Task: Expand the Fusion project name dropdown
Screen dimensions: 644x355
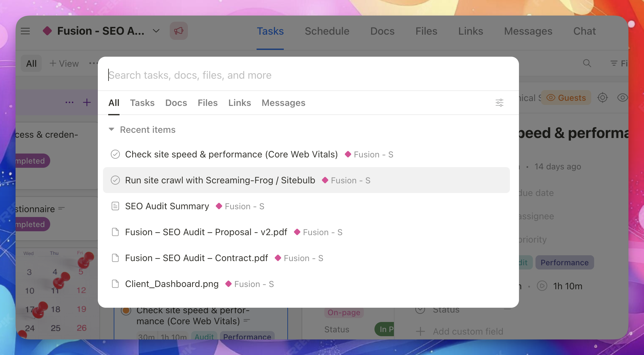Action: click(x=156, y=31)
